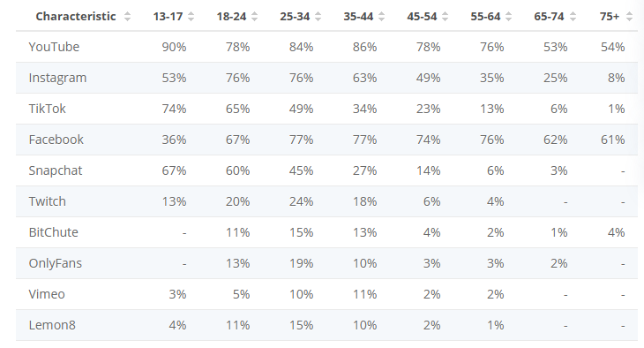Select the Snapchat row label
This screenshot has height=348, width=644.
click(55, 170)
